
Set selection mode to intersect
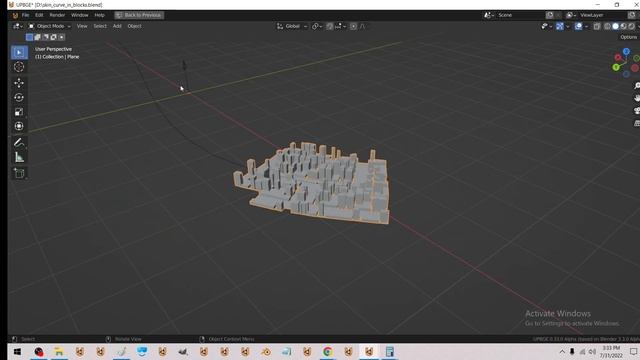pyautogui.click(x=61, y=37)
